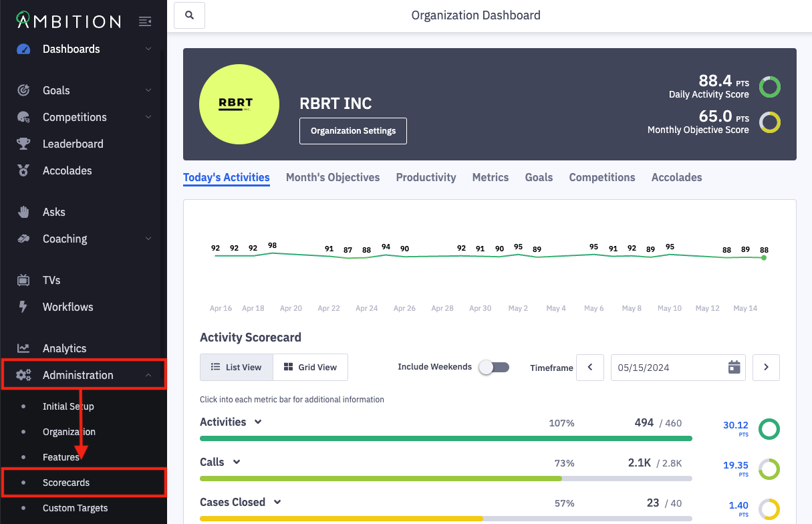
Task: Click the Cases Closed progress bar
Action: point(445,519)
